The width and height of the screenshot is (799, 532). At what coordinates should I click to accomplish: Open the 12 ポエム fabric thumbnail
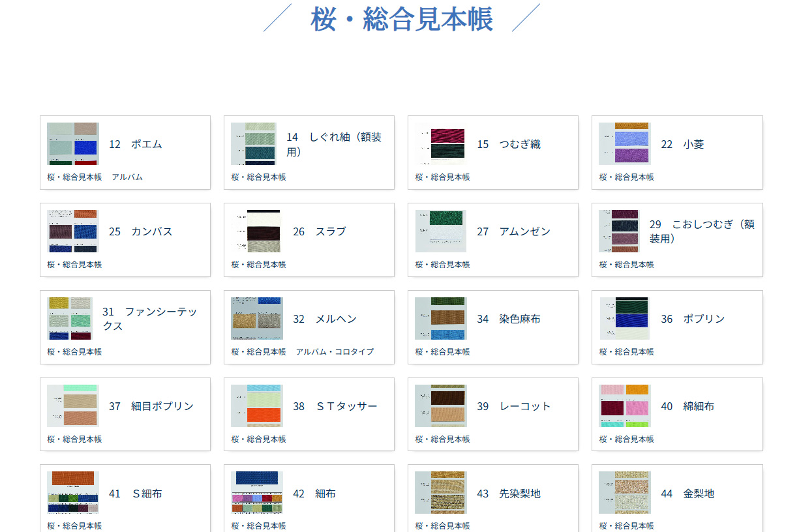click(x=73, y=143)
